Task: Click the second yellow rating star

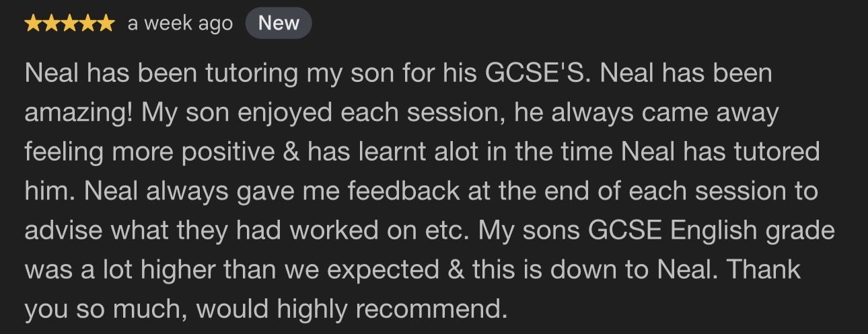Action: (52, 24)
